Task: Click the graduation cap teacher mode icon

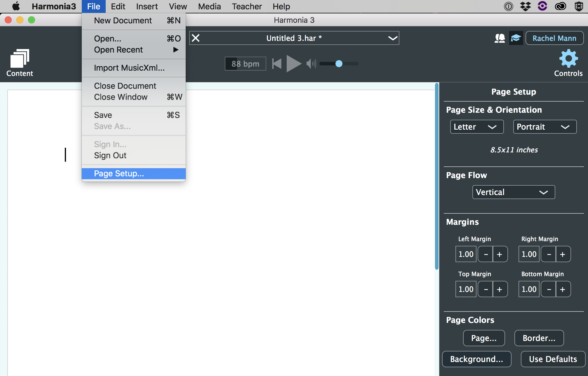Action: (x=516, y=38)
